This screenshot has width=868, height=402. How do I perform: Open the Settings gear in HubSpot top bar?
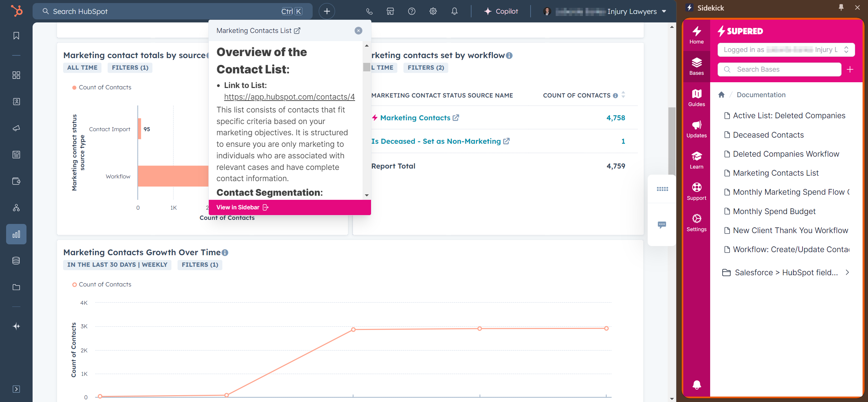[x=433, y=11]
